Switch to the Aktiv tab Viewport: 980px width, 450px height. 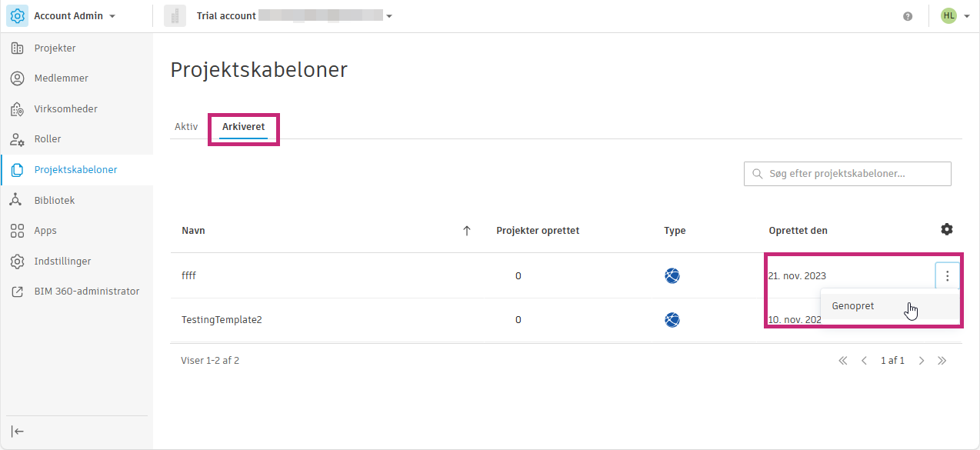(x=186, y=126)
